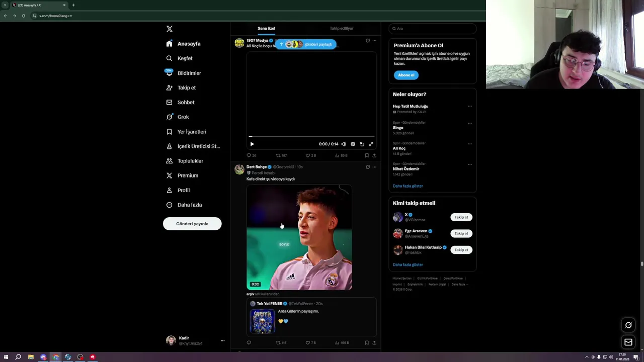Viewport: 644px width, 362px height.
Task: Open more options on 1907 Medya post
Action: click(x=374, y=41)
